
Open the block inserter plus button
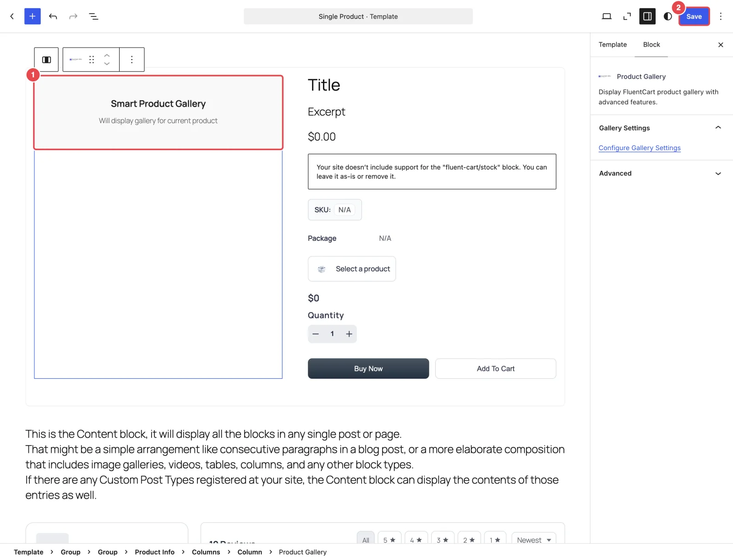(33, 16)
